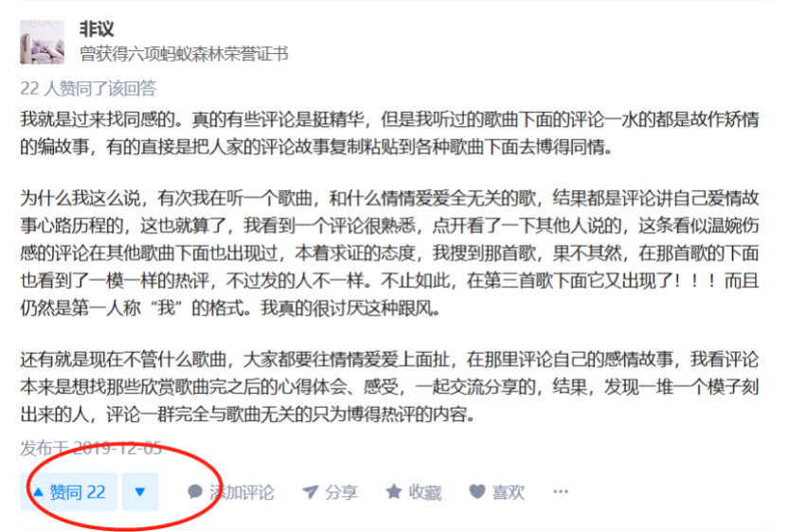Click the 收藏 text label
Viewport: 788px width, 532px height.
point(424,492)
